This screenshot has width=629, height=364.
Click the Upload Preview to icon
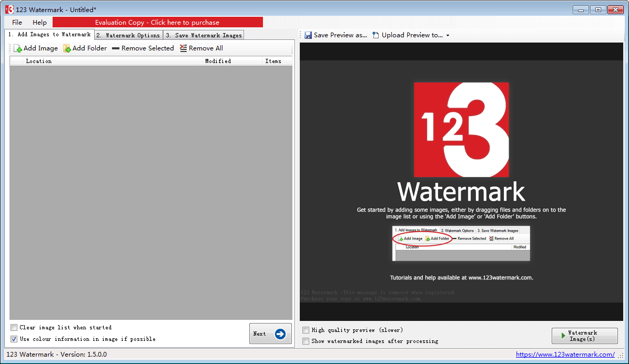coord(376,35)
